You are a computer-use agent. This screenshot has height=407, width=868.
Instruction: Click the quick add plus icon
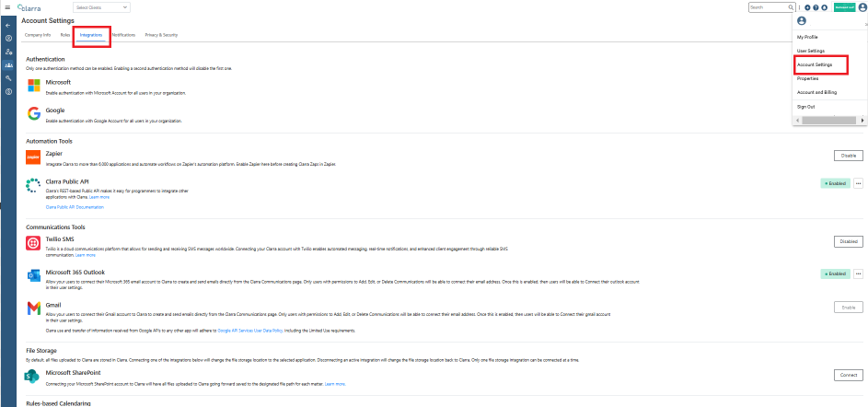click(x=807, y=7)
